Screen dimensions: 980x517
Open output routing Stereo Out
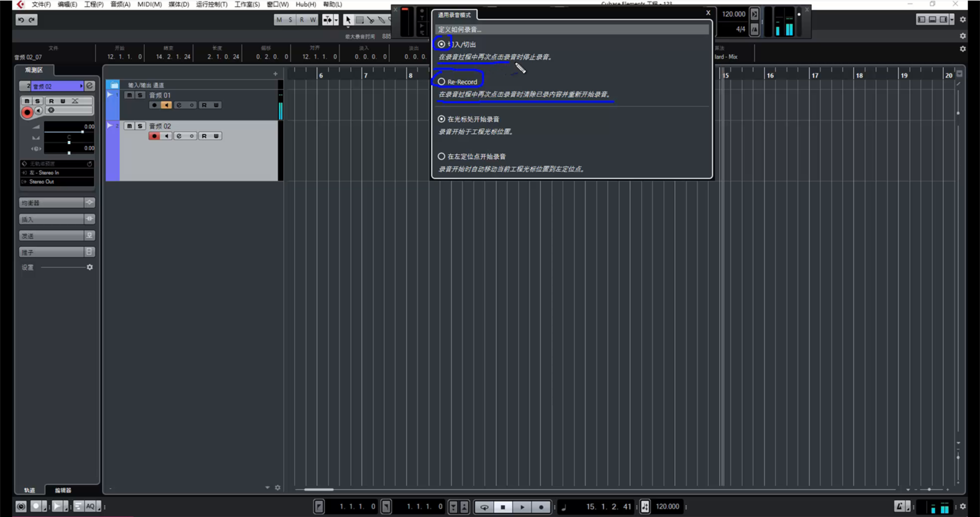[57, 182]
